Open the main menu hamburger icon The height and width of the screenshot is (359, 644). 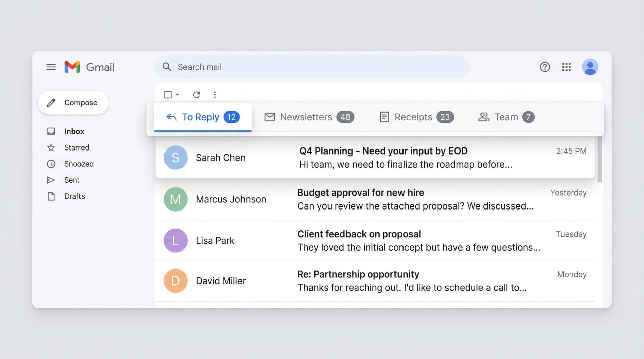tap(51, 67)
